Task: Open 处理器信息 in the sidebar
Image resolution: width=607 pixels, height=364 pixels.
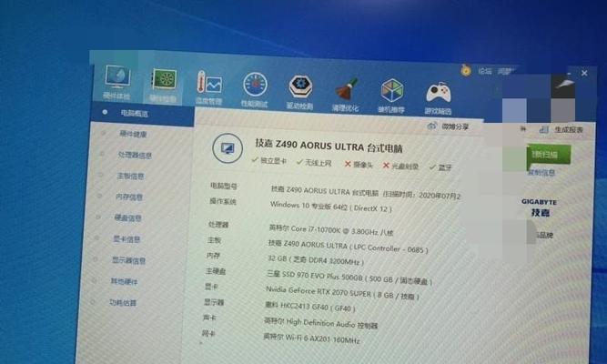Action: coord(135,156)
